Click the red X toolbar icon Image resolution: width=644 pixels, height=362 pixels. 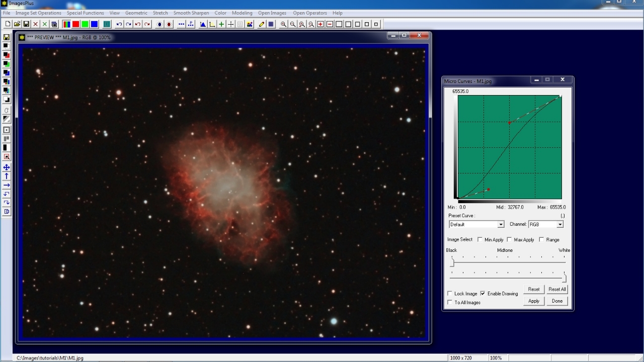36,24
